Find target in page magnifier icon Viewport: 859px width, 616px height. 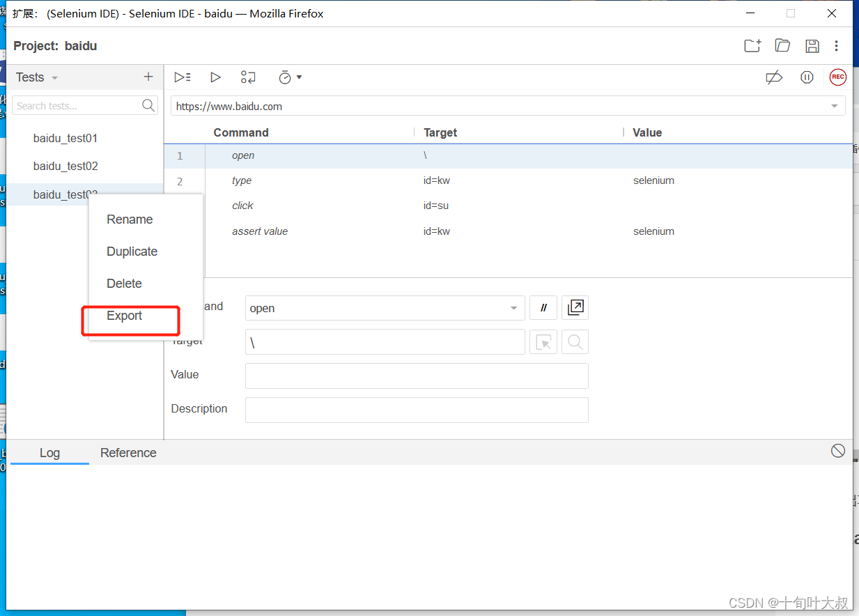[x=575, y=342]
